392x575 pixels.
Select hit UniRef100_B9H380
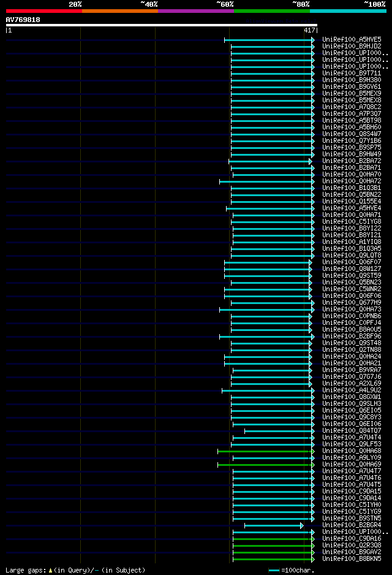click(x=352, y=80)
